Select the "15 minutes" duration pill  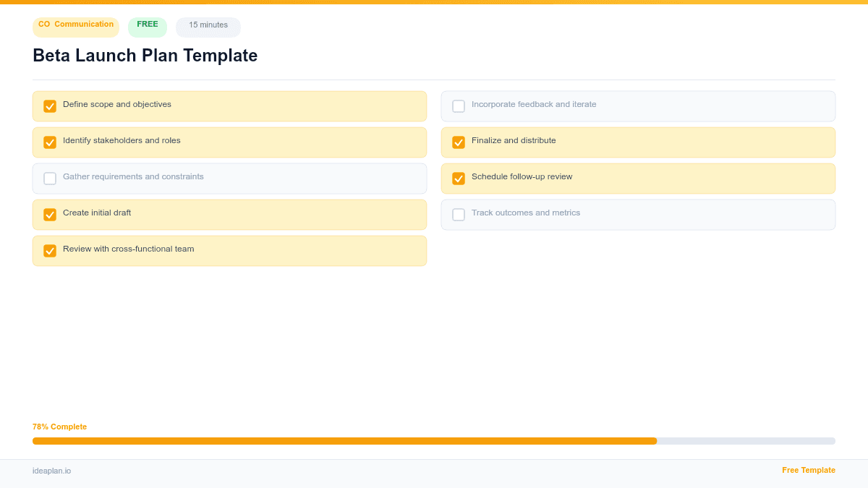pyautogui.click(x=208, y=26)
